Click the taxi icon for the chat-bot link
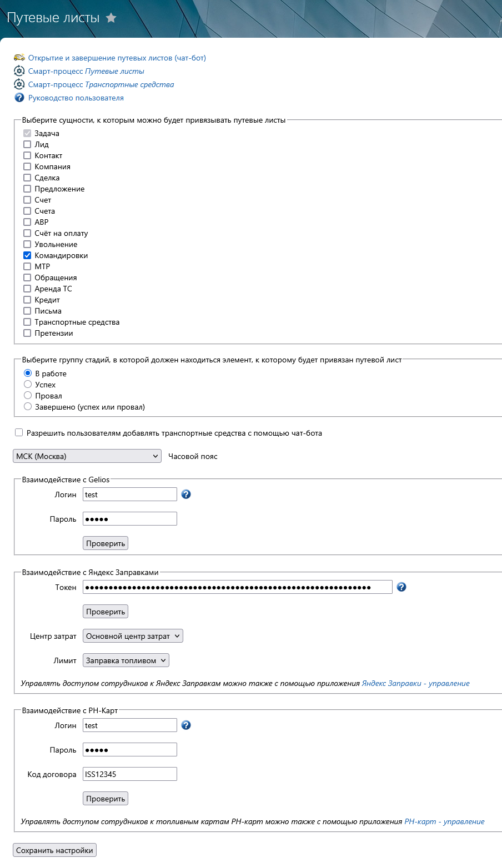The image size is (502, 868). pos(19,58)
